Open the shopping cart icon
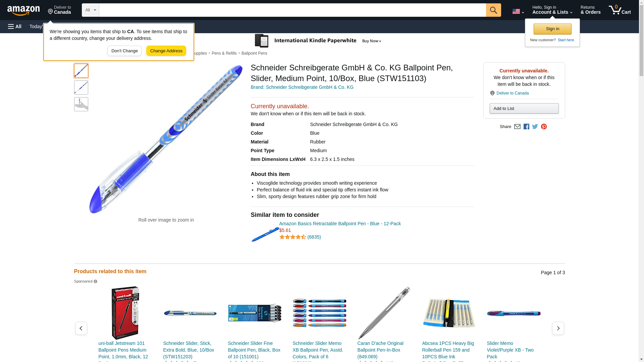The height and width of the screenshot is (362, 644). [x=620, y=10]
